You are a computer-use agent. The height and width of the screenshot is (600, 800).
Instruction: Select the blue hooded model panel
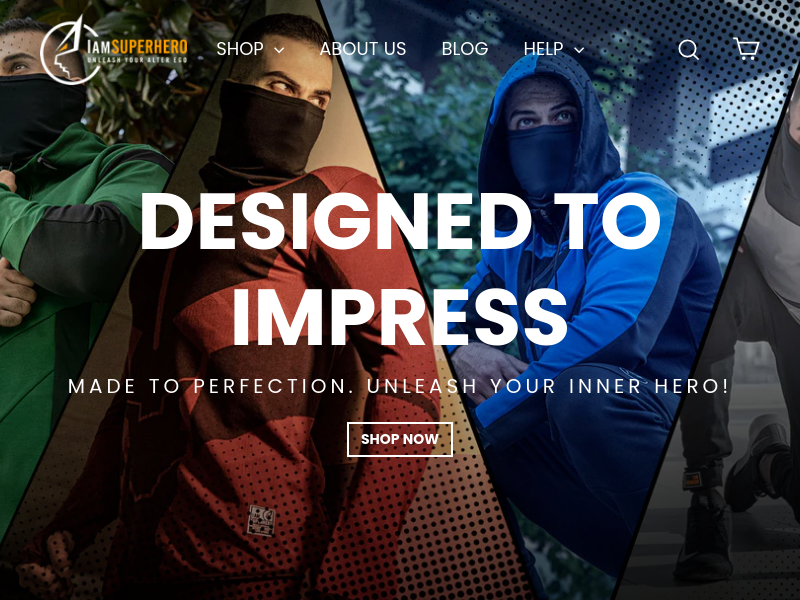(571, 306)
